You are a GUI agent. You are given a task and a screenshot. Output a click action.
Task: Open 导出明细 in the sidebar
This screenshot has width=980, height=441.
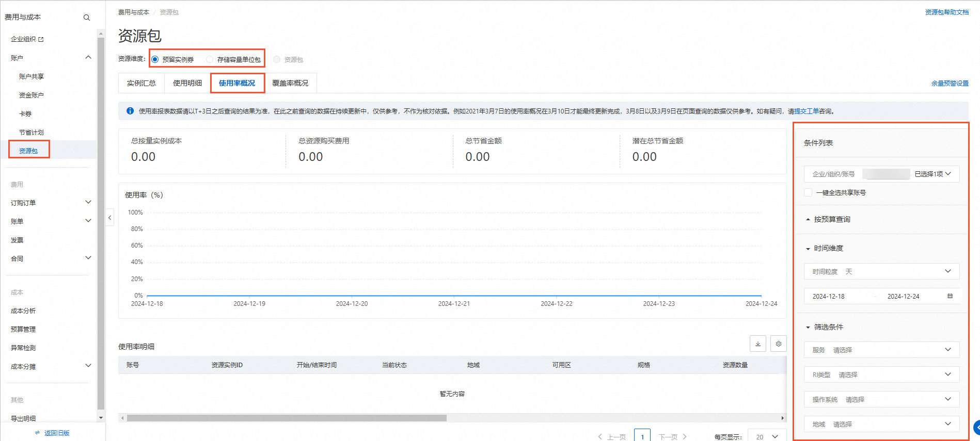[23, 418]
